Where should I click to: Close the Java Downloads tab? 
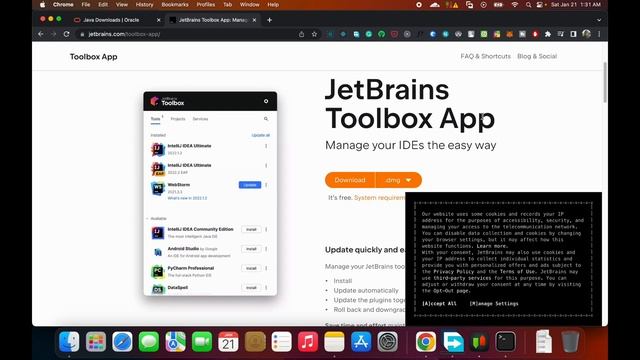pos(159,20)
